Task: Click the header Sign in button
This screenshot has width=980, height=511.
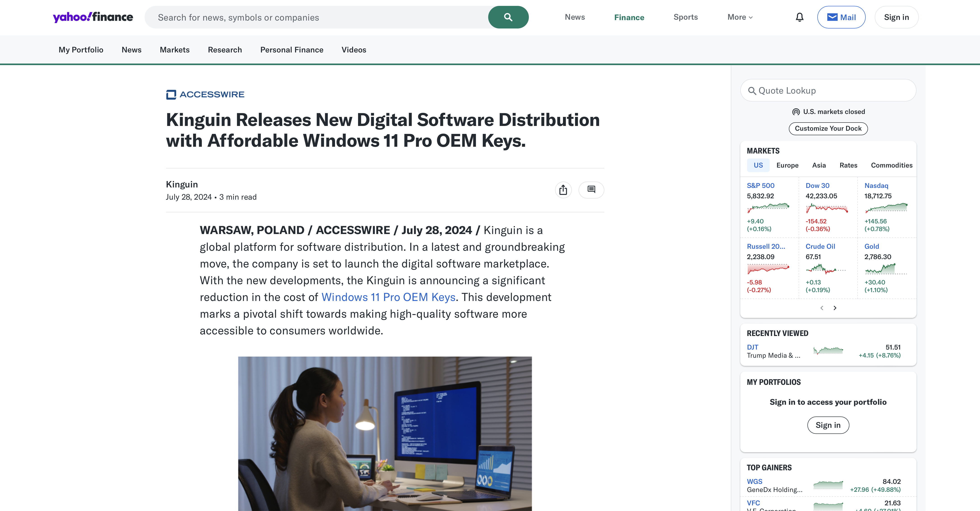Action: [896, 17]
